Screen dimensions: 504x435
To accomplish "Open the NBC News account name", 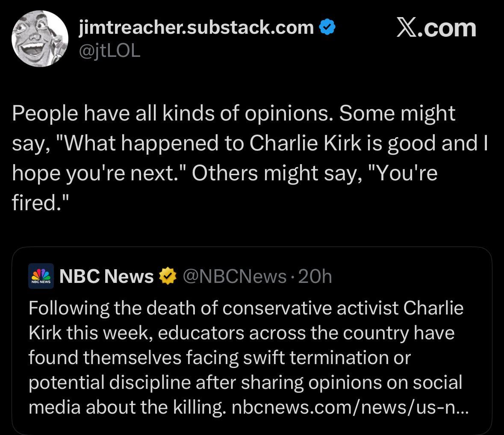I will coord(106,276).
